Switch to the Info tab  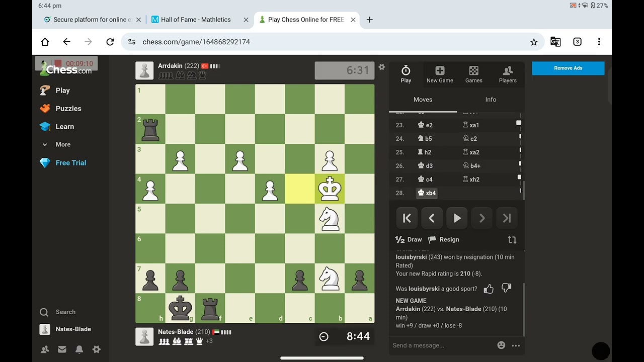(x=491, y=100)
